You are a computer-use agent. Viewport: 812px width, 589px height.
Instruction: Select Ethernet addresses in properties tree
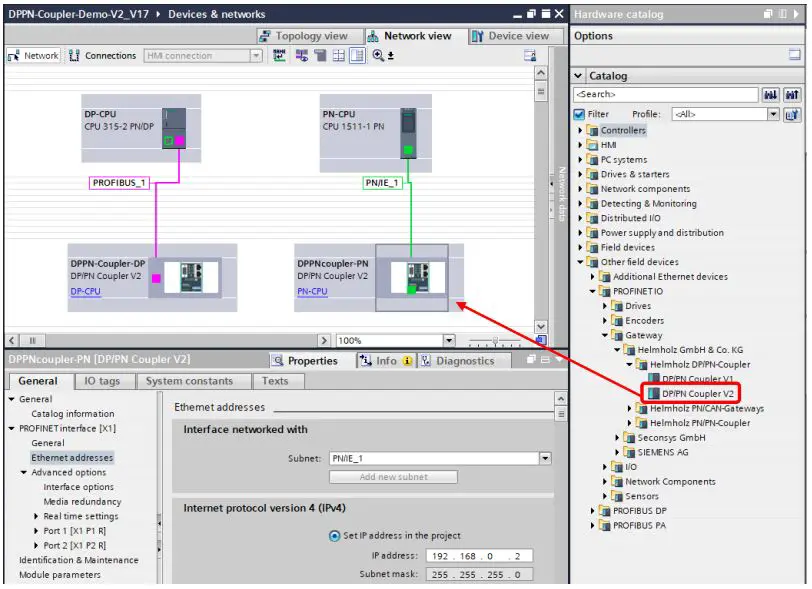pyautogui.click(x=72, y=458)
